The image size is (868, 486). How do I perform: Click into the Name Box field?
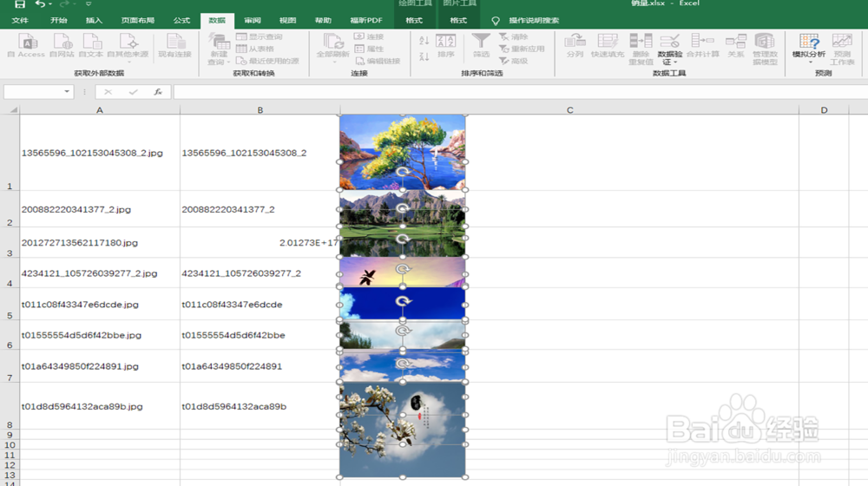click(33, 91)
